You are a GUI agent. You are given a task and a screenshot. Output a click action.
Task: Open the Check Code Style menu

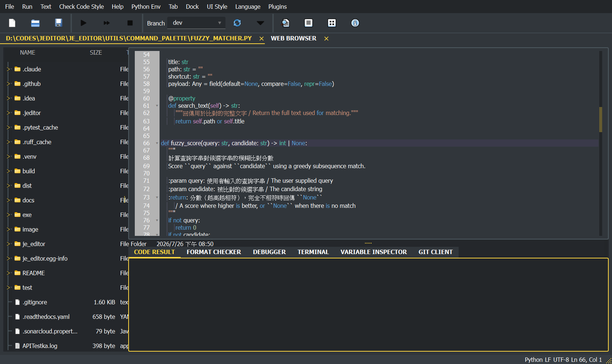(82, 7)
